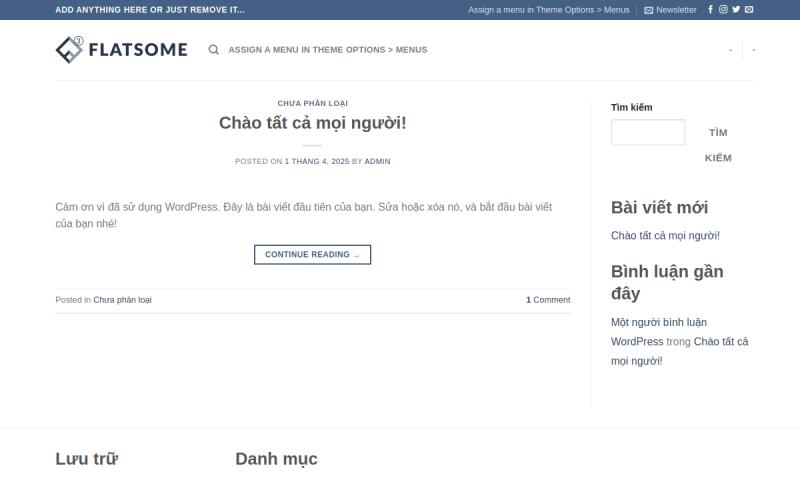The height and width of the screenshot is (480, 800).
Task: Open search via the magnifier icon
Action: [213, 50]
